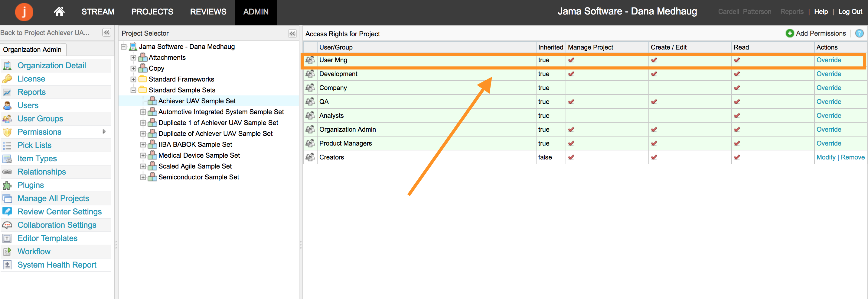Click Add Permissions button
Screen dimensions: 868x299
pyautogui.click(x=815, y=33)
